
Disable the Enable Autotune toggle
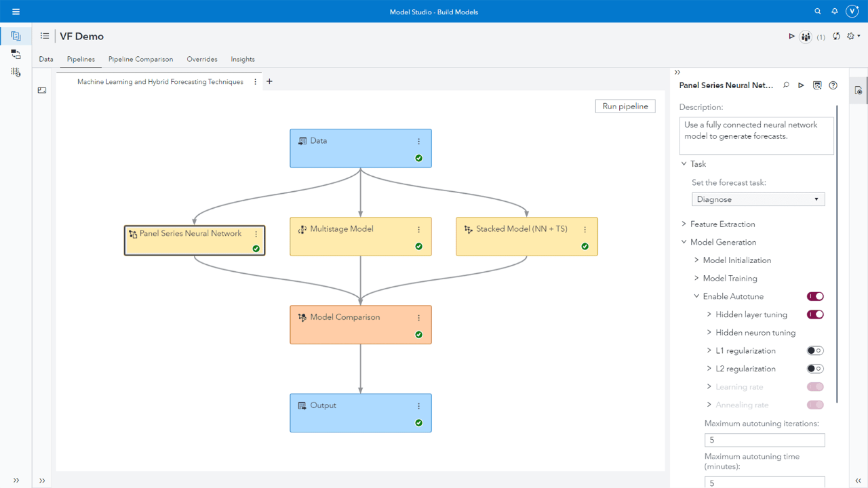point(814,296)
